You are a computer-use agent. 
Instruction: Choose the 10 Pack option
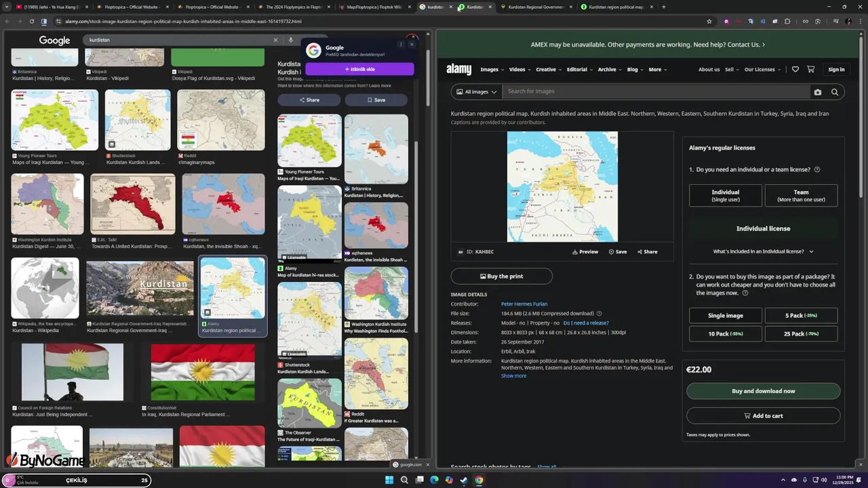pos(726,334)
